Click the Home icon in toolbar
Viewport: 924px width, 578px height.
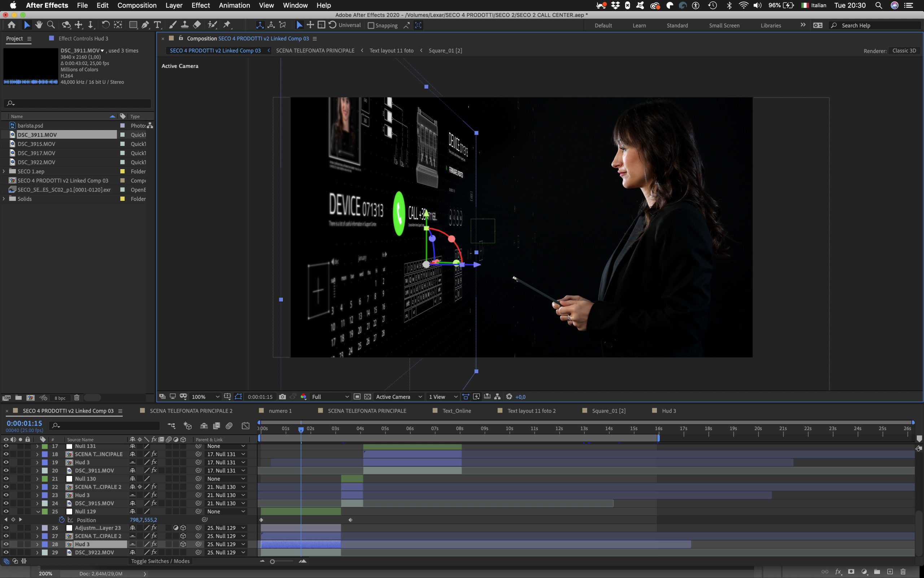coord(12,25)
